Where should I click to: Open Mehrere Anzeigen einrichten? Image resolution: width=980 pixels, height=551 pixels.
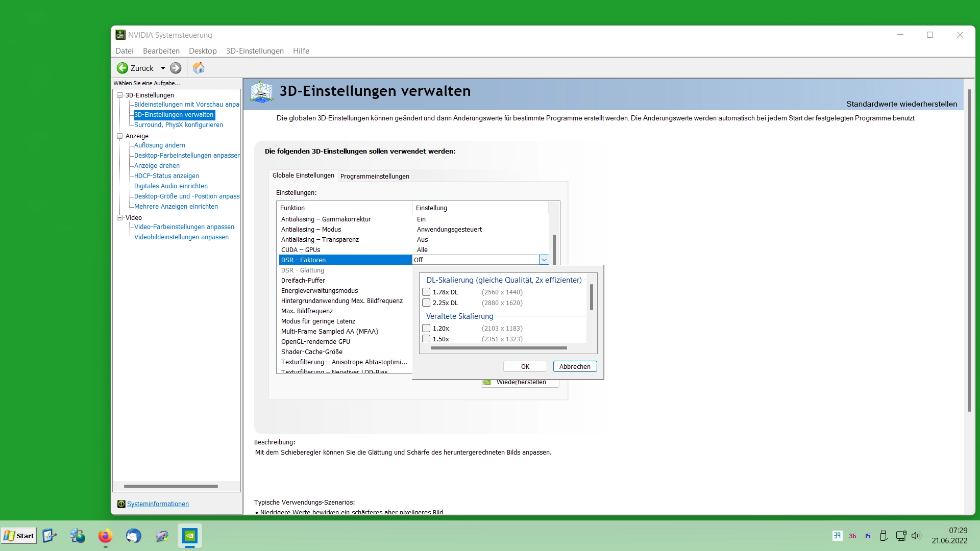tap(176, 207)
